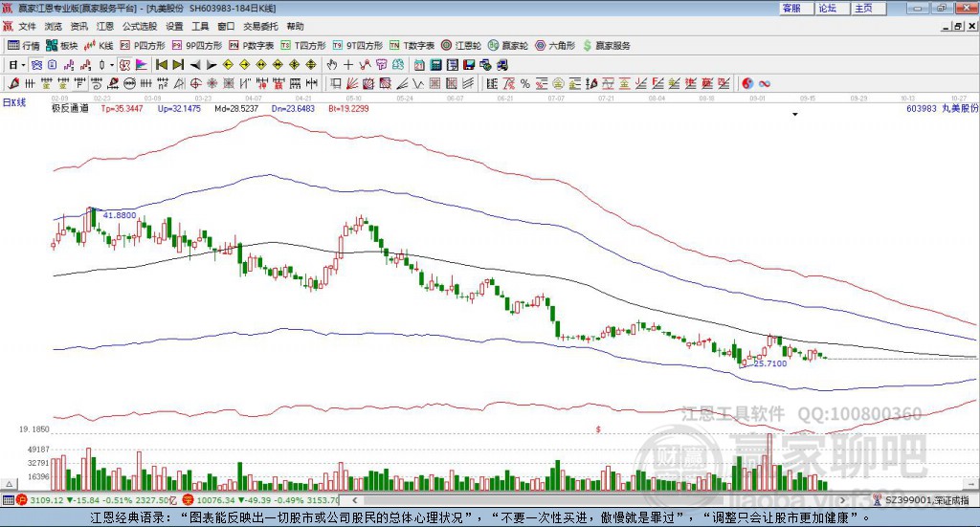
Task: Click the 主页 homepage button
Action: click(x=867, y=8)
